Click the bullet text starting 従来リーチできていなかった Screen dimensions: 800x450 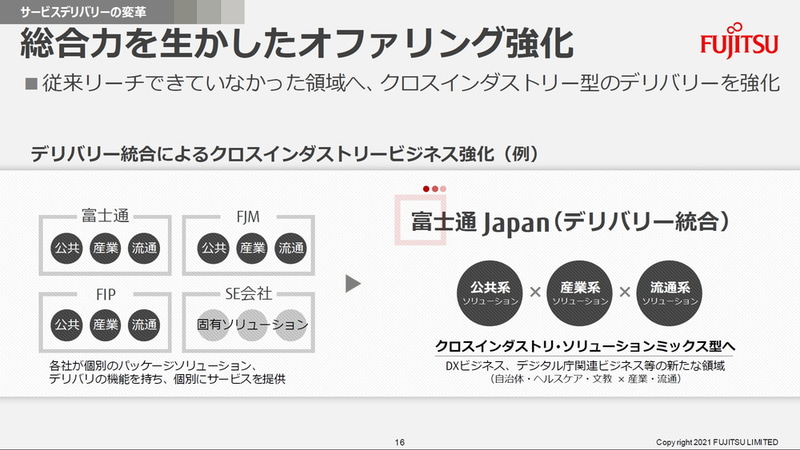[411, 83]
